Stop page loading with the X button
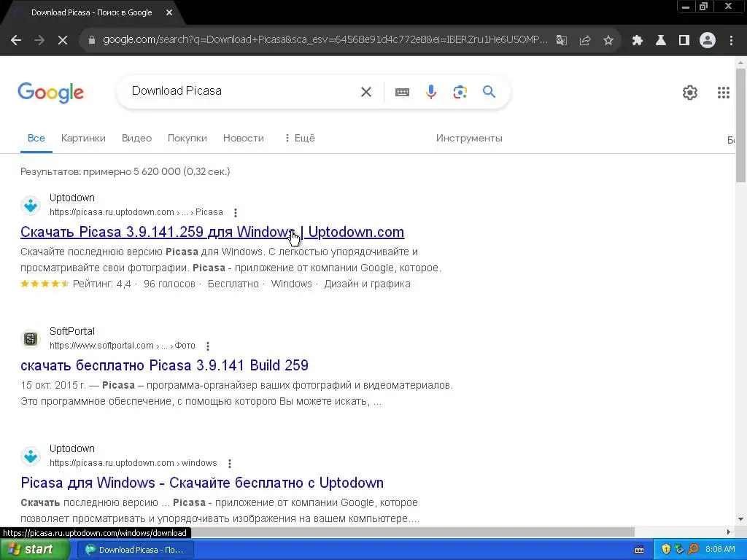 pos(63,41)
